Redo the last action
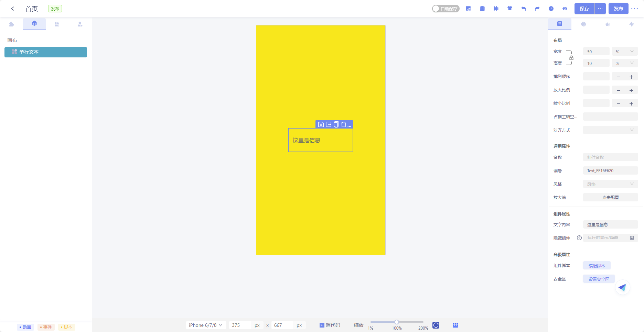Screen dimensions: 644x332 tap(537, 9)
